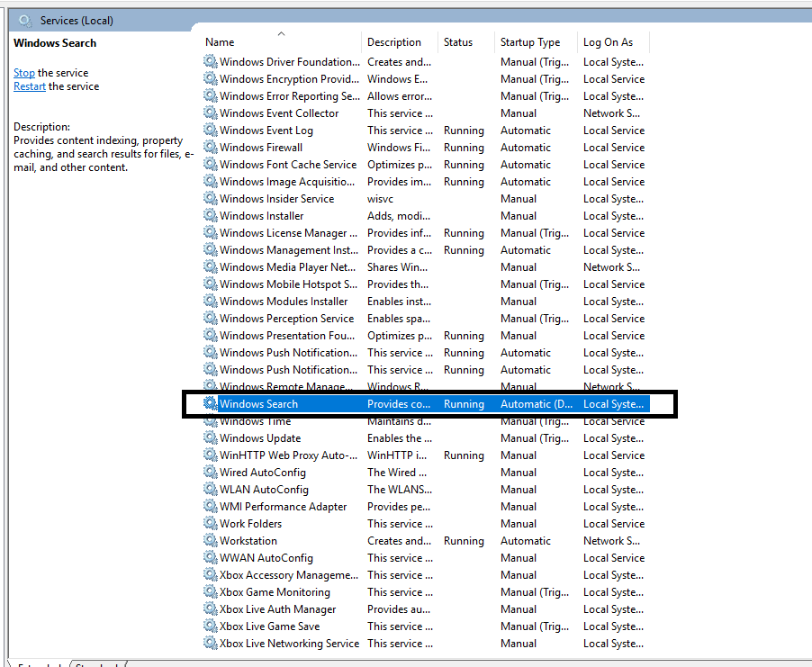Click the gear icon for Windows Error Reporting
This screenshot has height=667, width=812.
211,95
